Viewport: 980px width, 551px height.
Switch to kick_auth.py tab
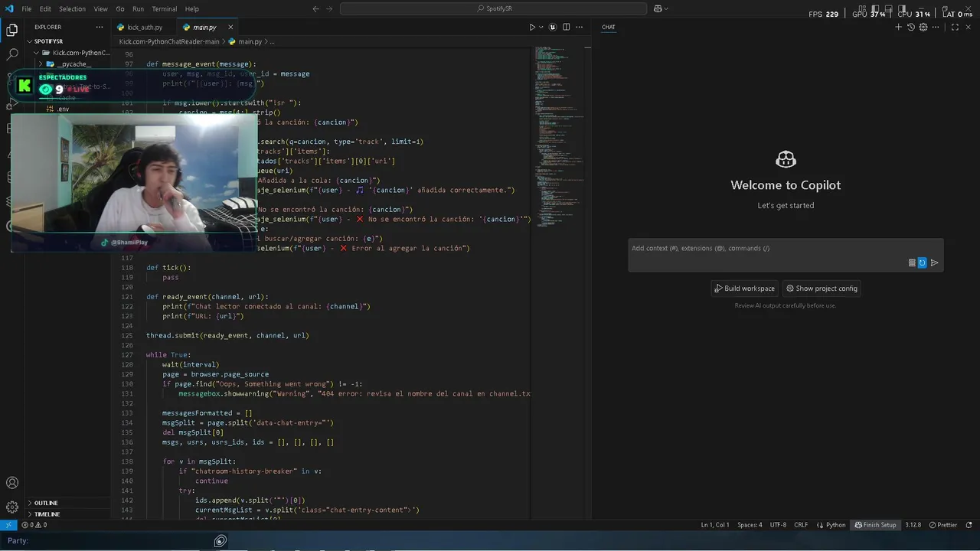[x=144, y=27]
